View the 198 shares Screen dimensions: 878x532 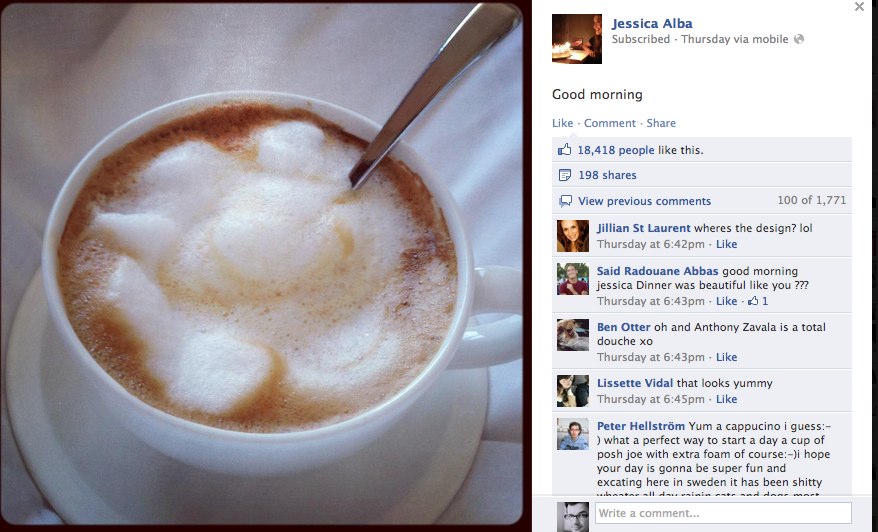pos(607,175)
